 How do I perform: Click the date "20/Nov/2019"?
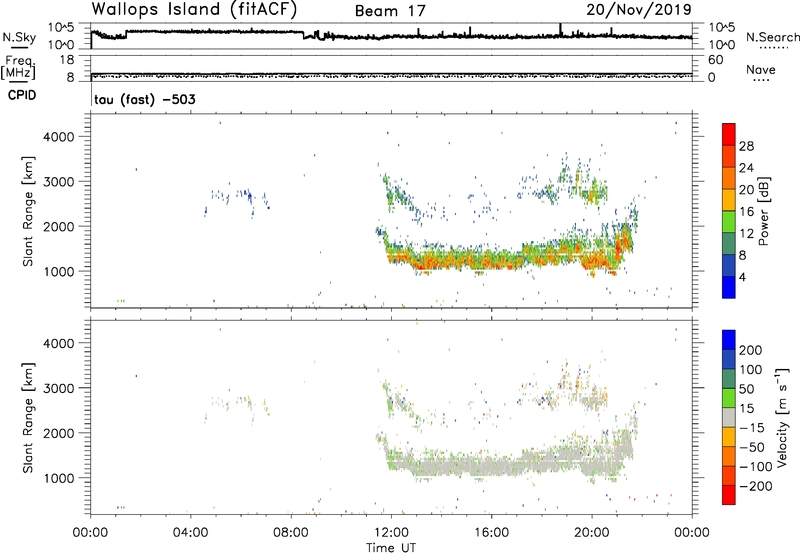click(x=639, y=9)
